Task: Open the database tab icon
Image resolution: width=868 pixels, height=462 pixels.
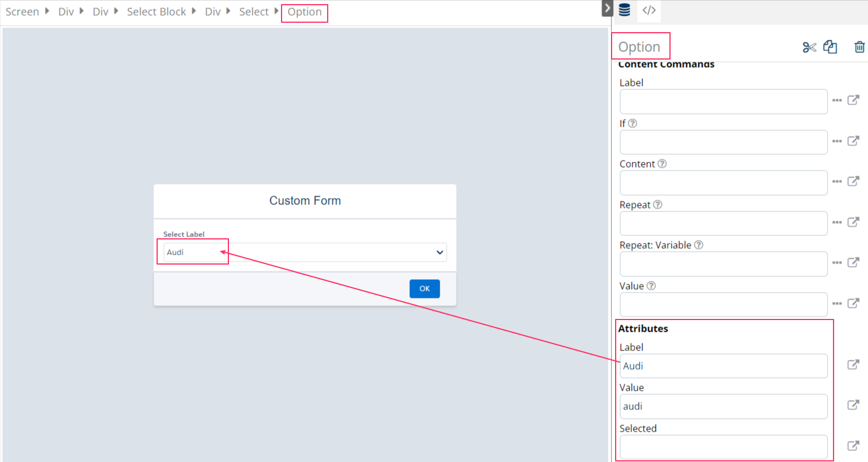Action: click(x=624, y=11)
